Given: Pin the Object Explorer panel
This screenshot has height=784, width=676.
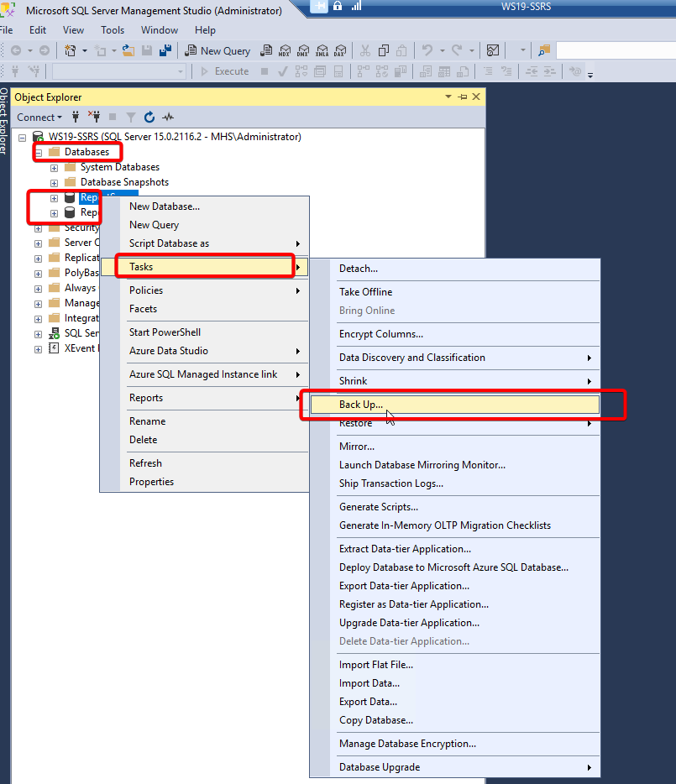Looking at the screenshot, I should point(463,97).
